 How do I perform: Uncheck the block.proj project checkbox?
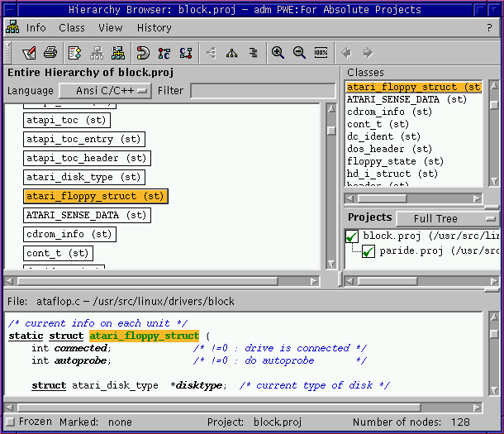pos(352,236)
